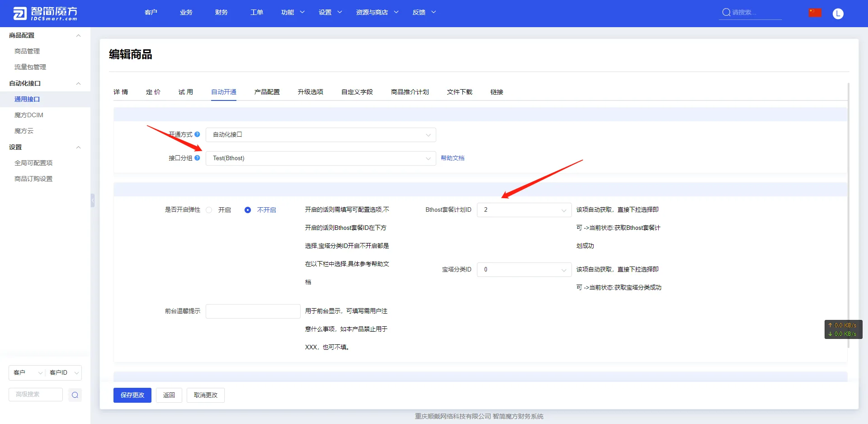Image resolution: width=868 pixels, height=424 pixels.
Task: Click the 返回 button
Action: coord(169,395)
